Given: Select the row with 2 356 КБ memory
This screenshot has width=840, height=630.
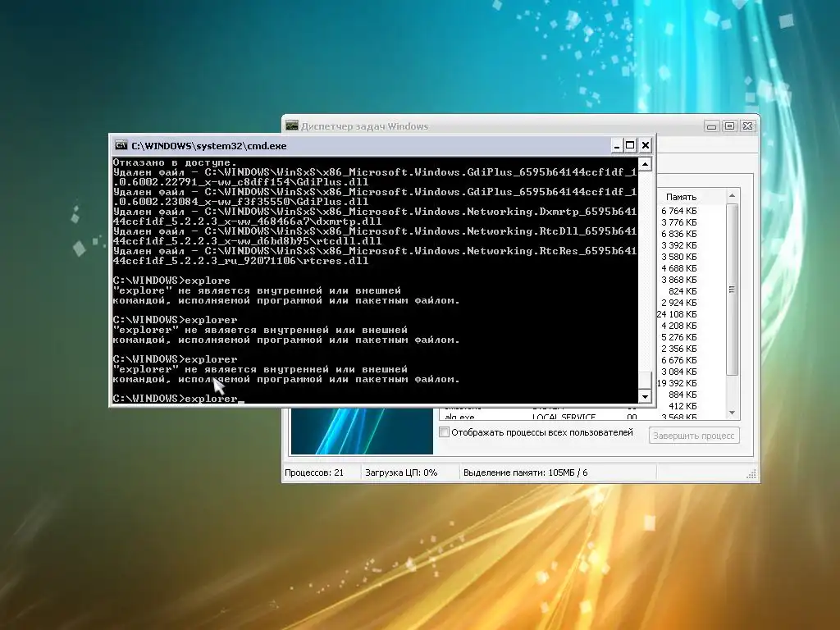Looking at the screenshot, I should pos(678,349).
